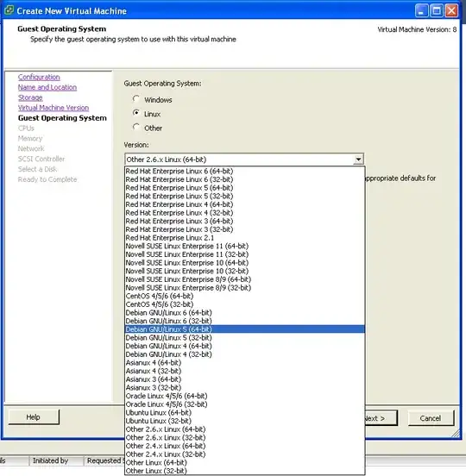This screenshot has height=476, width=466.
Task: Choose Red Hat Enterprise Linux 3 (64-bit)
Action: click(244, 221)
